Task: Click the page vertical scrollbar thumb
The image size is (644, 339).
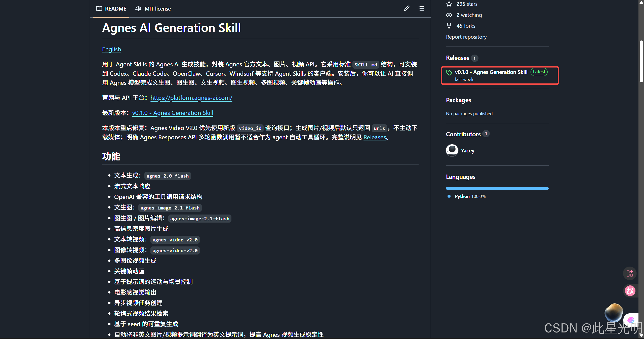Action: click(x=641, y=62)
